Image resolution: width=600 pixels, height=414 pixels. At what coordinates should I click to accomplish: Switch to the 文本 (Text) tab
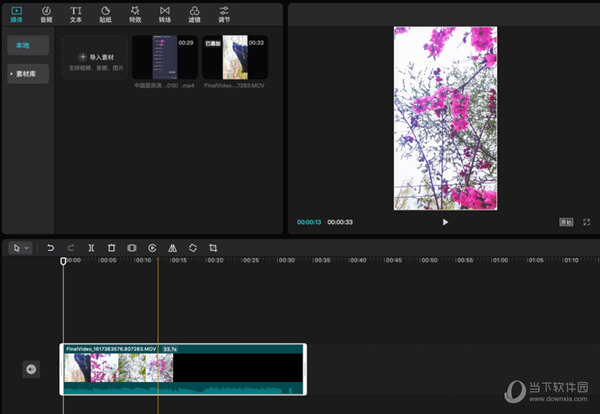[76, 13]
